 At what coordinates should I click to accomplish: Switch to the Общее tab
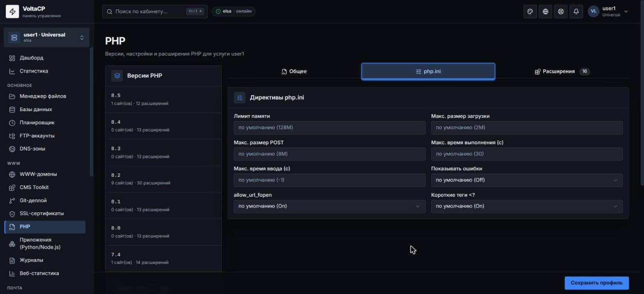294,71
